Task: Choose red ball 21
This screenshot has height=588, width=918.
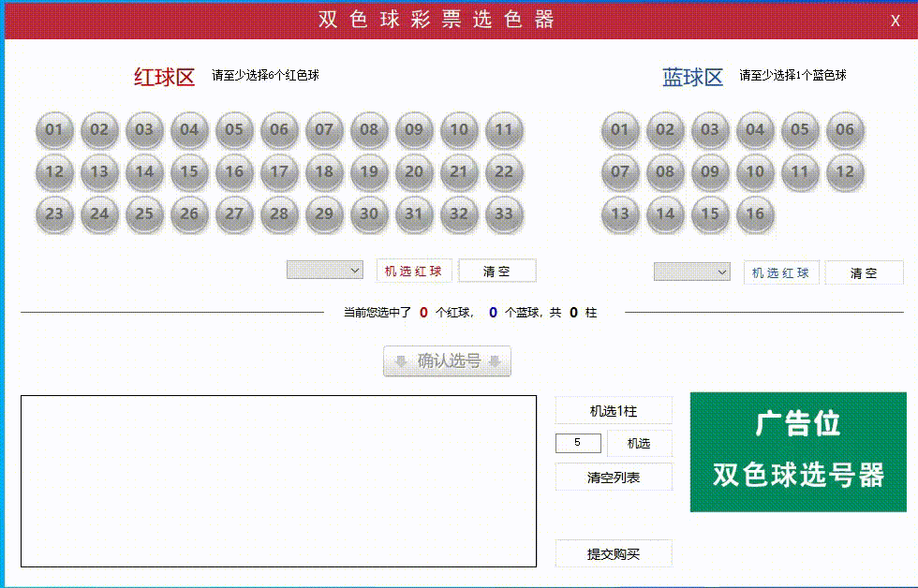Action: tap(459, 172)
